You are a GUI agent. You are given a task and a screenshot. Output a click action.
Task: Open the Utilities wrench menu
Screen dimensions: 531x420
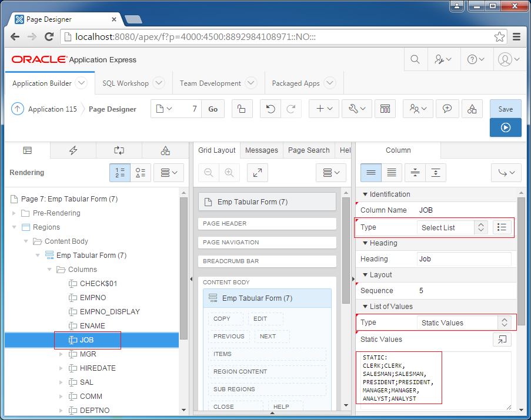(357, 109)
